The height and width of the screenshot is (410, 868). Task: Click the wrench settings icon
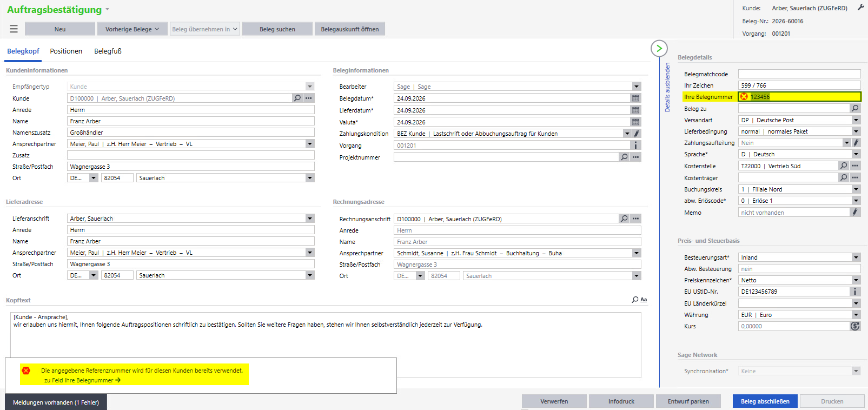(861, 8)
